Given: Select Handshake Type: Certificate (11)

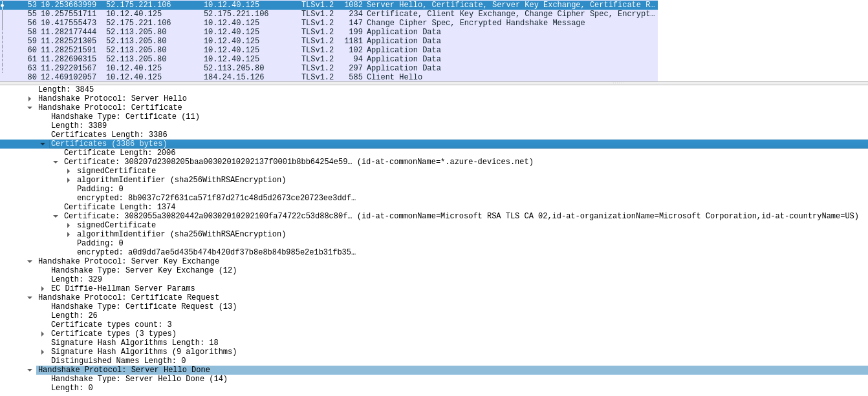Looking at the screenshot, I should (x=125, y=117).
